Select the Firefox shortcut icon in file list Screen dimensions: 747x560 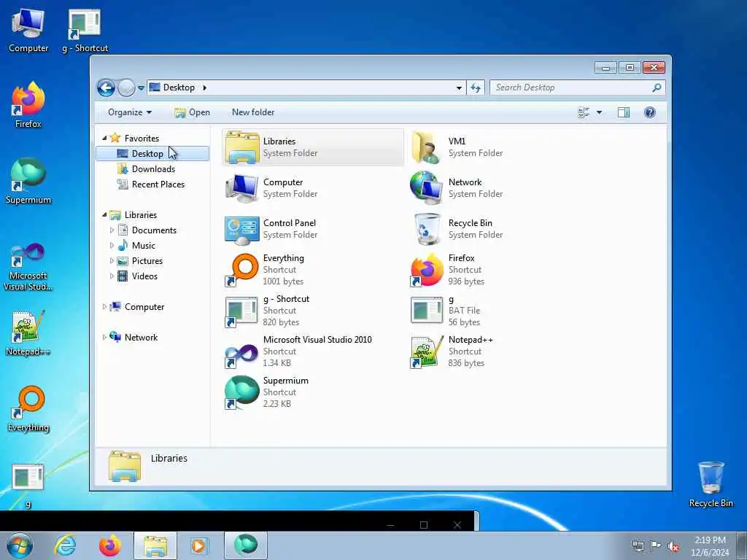point(427,270)
